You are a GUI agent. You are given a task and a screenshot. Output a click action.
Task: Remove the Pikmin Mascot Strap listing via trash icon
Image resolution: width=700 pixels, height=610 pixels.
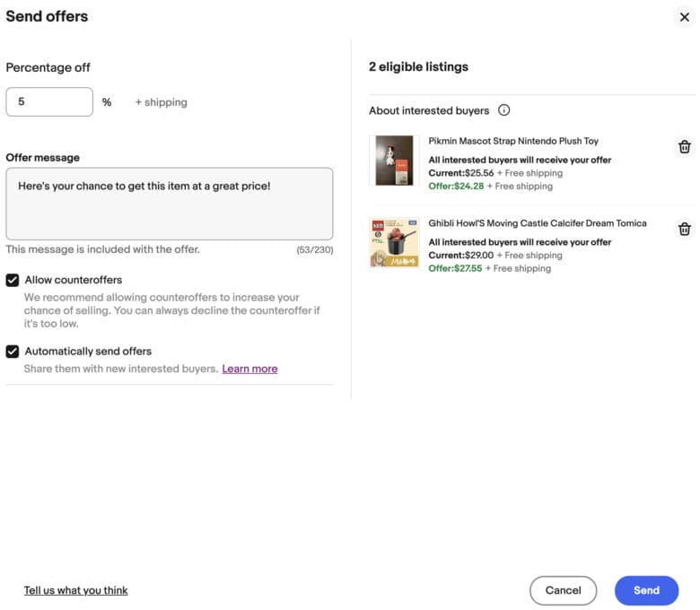684,147
